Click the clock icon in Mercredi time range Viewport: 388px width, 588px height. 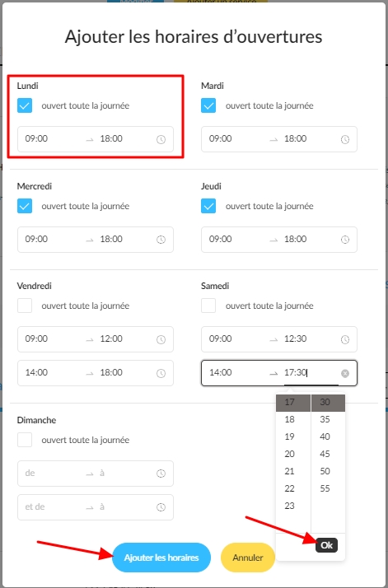tap(161, 240)
